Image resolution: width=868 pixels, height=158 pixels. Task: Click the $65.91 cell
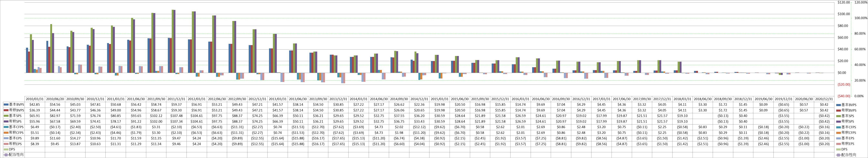[x=35, y=116]
